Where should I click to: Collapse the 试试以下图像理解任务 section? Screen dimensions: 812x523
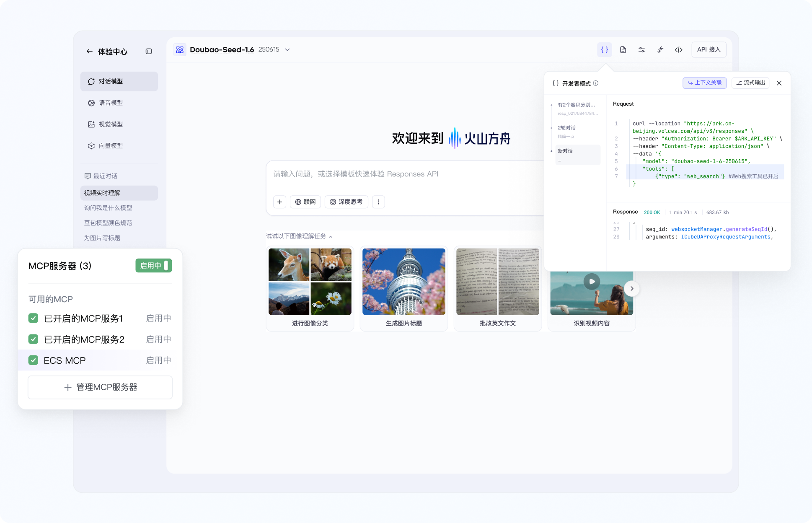click(x=331, y=237)
